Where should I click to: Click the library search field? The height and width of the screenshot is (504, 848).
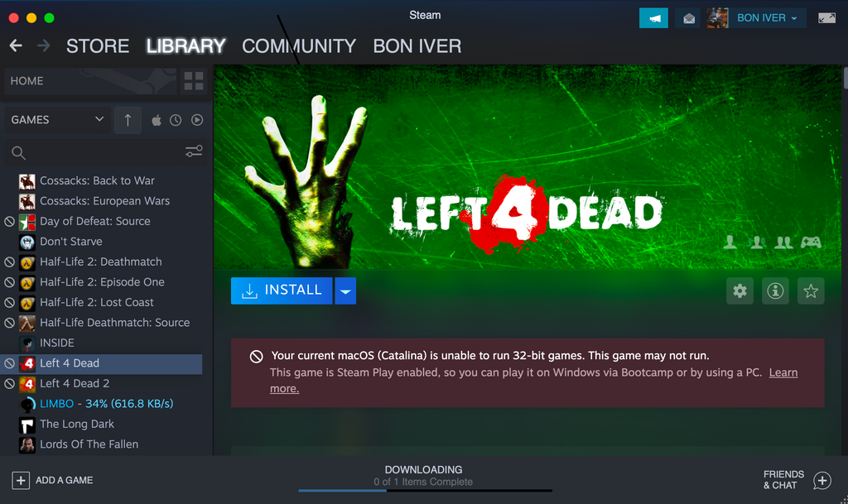[105, 153]
